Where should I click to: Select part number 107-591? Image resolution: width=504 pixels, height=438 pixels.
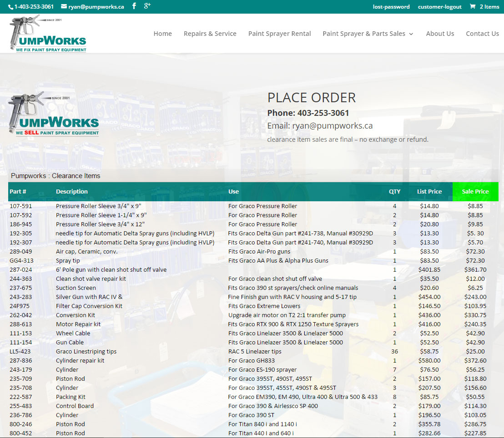[x=20, y=206]
